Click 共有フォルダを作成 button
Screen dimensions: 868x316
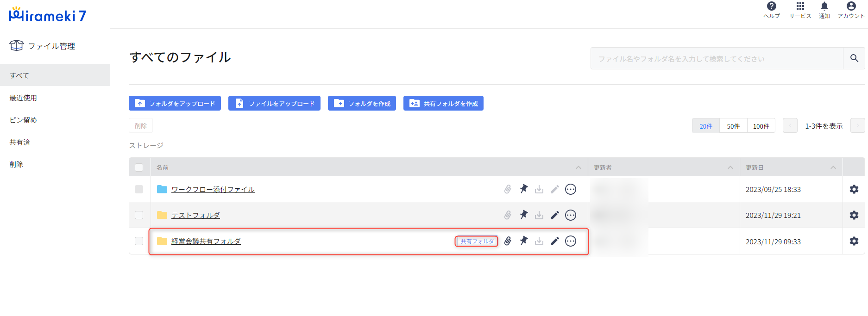click(x=443, y=103)
